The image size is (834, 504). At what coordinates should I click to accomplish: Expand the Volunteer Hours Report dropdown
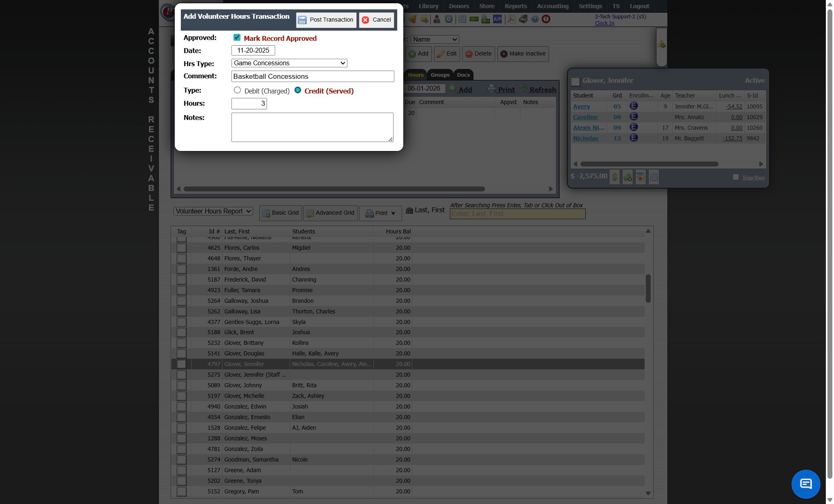(213, 211)
